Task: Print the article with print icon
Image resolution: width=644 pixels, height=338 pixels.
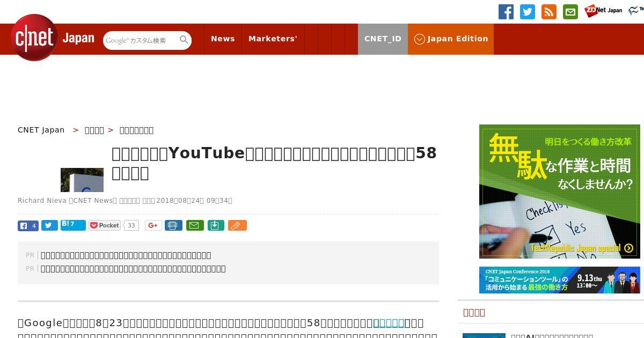Action: 173,225
